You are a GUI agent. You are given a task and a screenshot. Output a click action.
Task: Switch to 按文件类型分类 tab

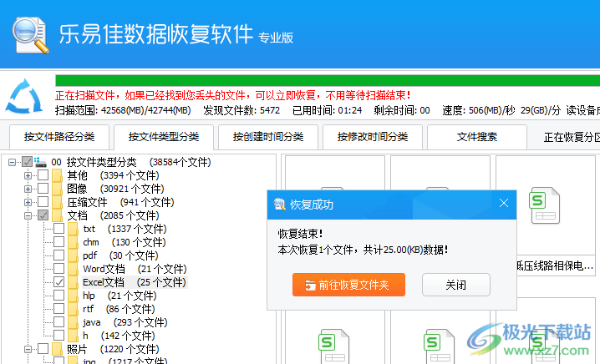pos(164,137)
